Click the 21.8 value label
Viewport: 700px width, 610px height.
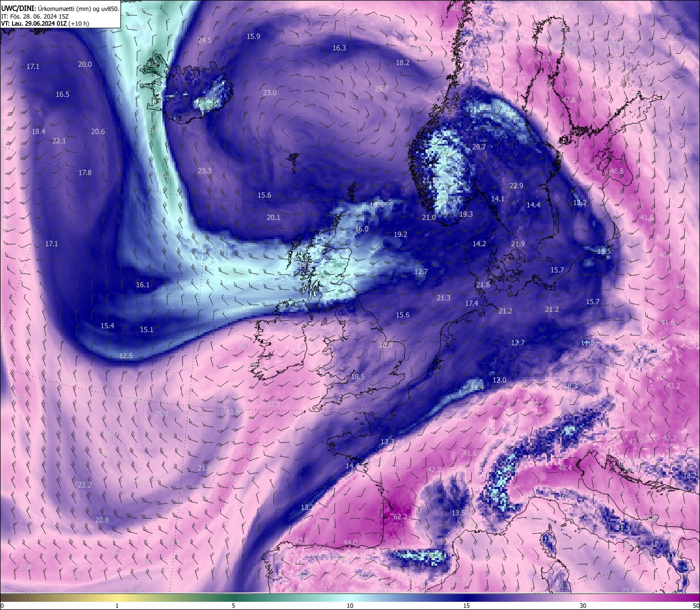click(x=483, y=285)
